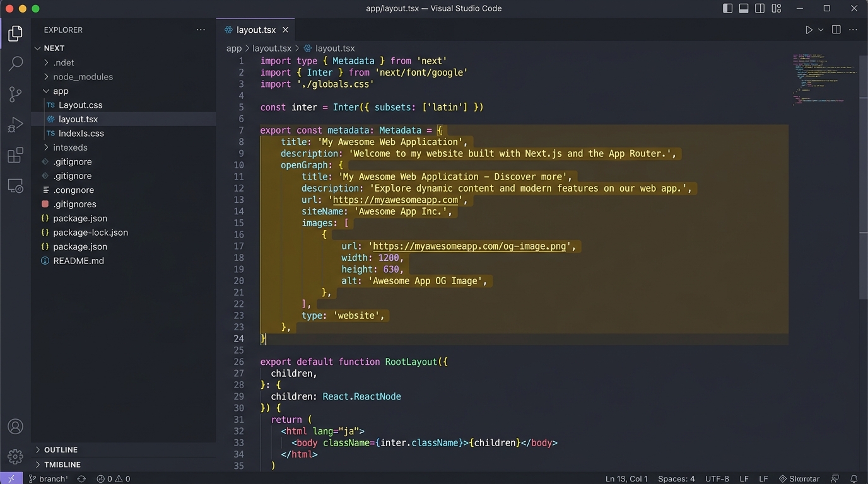
Task: Open Remote Explorer in activity bar
Action: tap(15, 186)
